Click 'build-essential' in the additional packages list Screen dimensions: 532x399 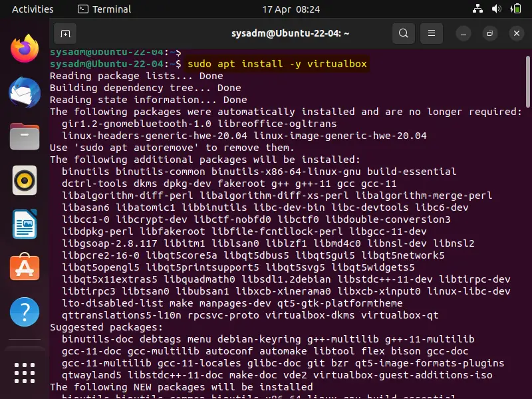pos(412,172)
